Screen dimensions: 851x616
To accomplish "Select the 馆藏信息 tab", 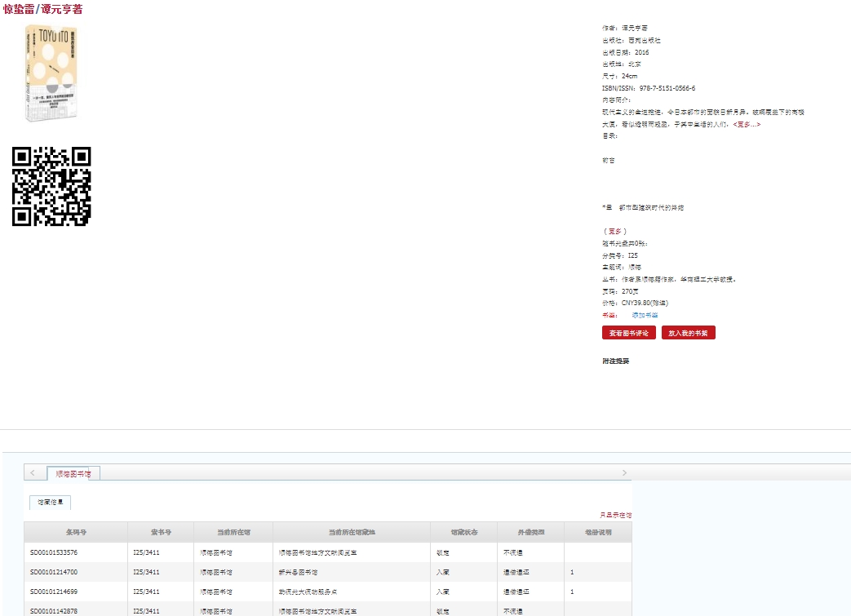I will point(50,503).
